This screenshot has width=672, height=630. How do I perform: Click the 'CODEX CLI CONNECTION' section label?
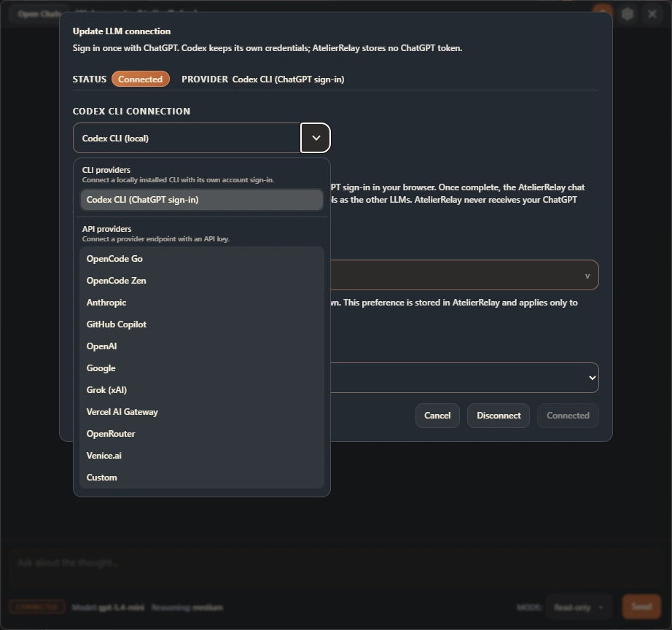click(132, 111)
